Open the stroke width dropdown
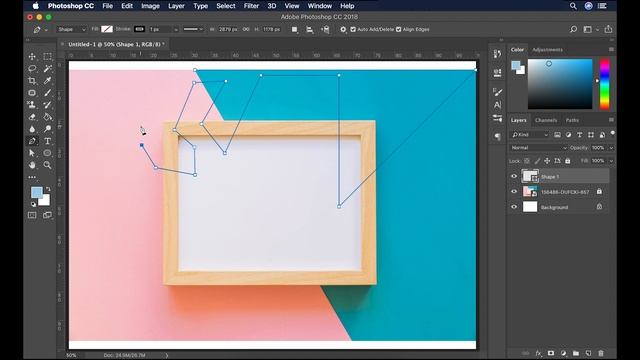Screen dimensions: 640x360 click(x=176, y=29)
